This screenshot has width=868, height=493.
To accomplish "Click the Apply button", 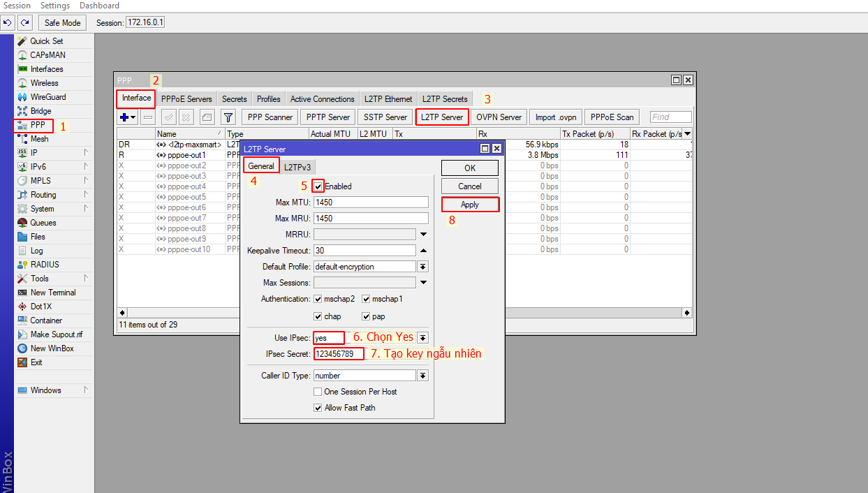I will [x=470, y=205].
